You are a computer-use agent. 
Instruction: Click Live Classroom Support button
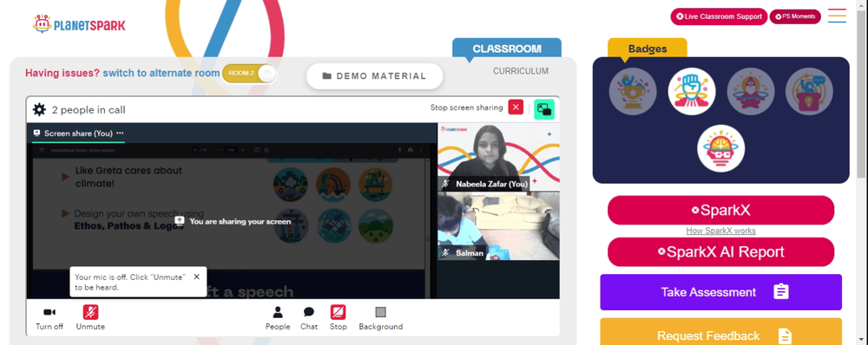(x=719, y=16)
